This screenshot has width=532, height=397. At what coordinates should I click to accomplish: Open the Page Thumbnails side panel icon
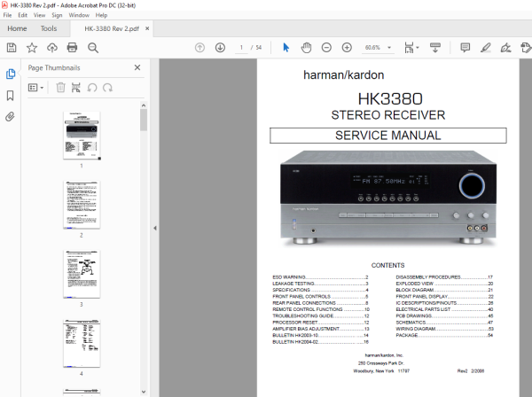pos(11,74)
